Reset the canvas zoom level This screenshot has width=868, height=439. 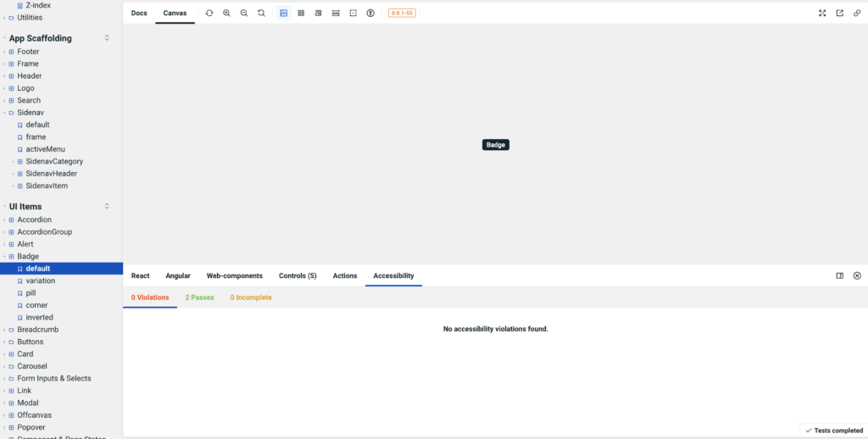[261, 14]
